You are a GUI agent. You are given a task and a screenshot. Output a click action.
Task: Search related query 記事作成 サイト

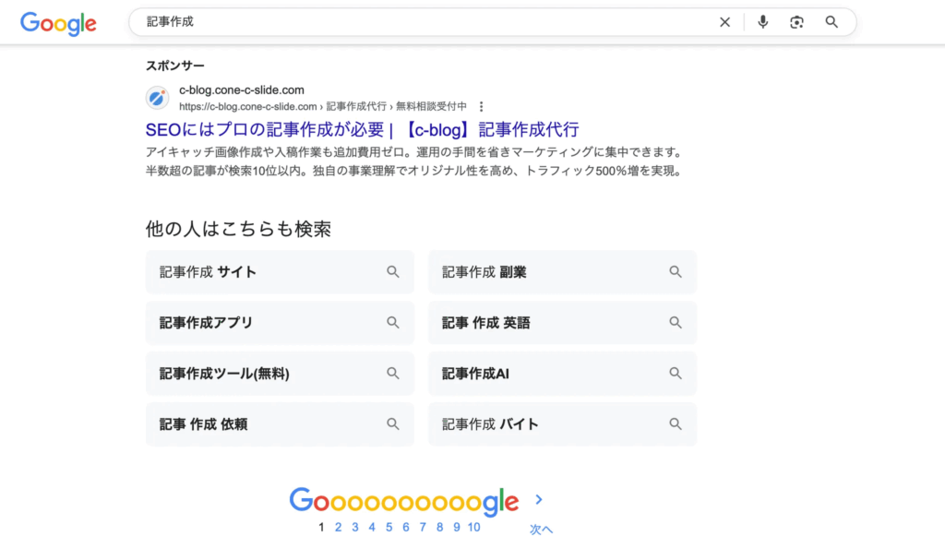pyautogui.click(x=280, y=272)
